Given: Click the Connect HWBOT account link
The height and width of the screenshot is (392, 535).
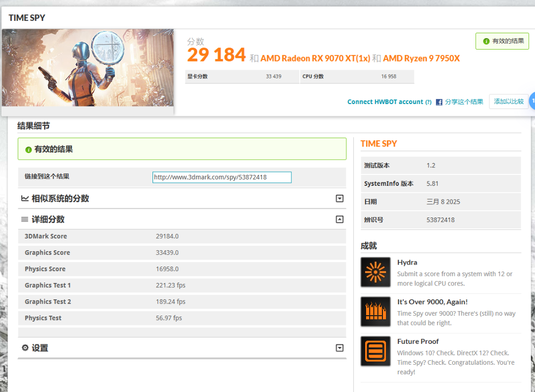Looking at the screenshot, I should point(385,102).
